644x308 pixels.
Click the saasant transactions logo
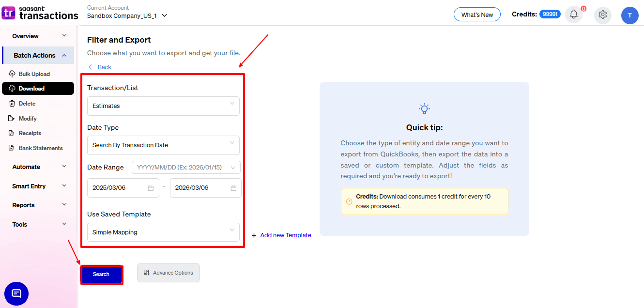(x=40, y=13)
